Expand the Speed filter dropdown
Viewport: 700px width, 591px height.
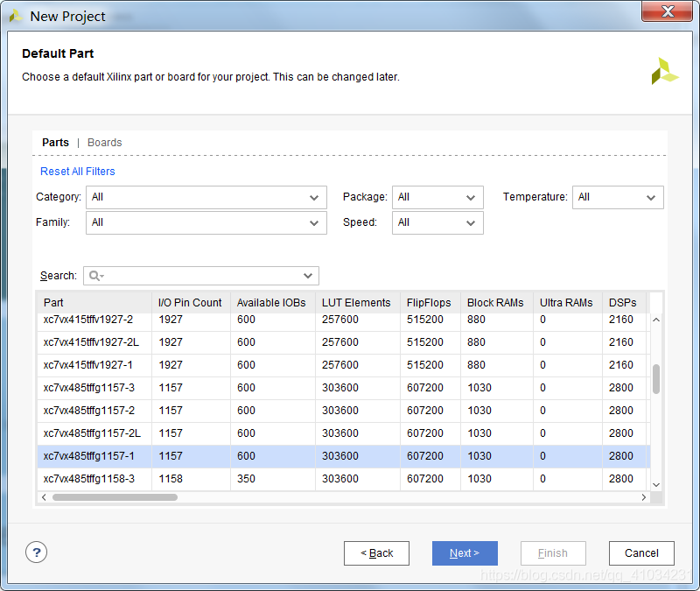pos(437,223)
